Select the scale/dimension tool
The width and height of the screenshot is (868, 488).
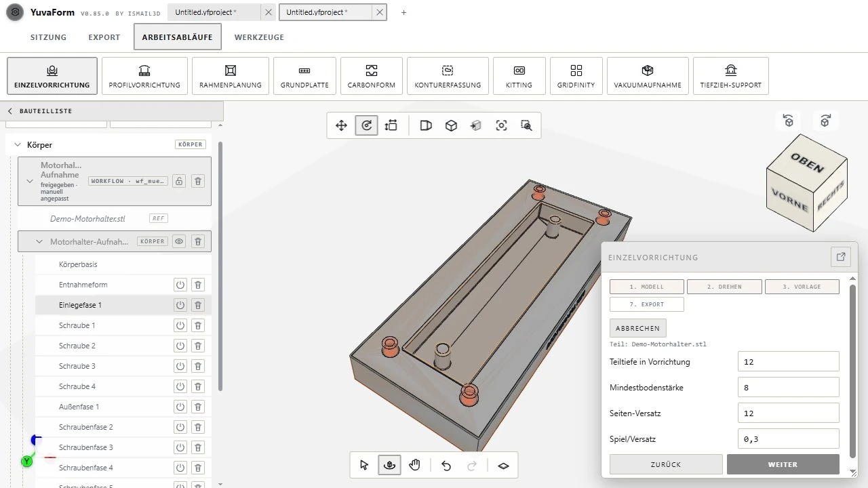pyautogui.click(x=391, y=125)
